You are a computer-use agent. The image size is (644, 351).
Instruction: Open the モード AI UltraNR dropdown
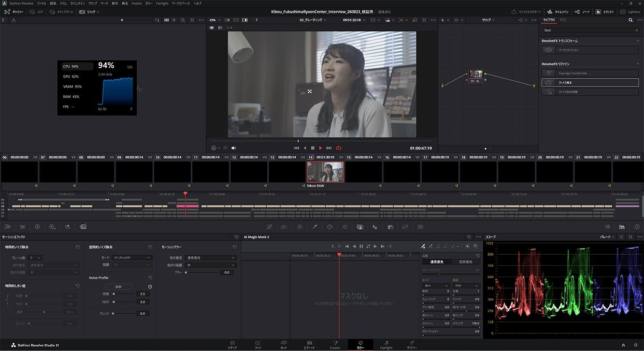132,258
